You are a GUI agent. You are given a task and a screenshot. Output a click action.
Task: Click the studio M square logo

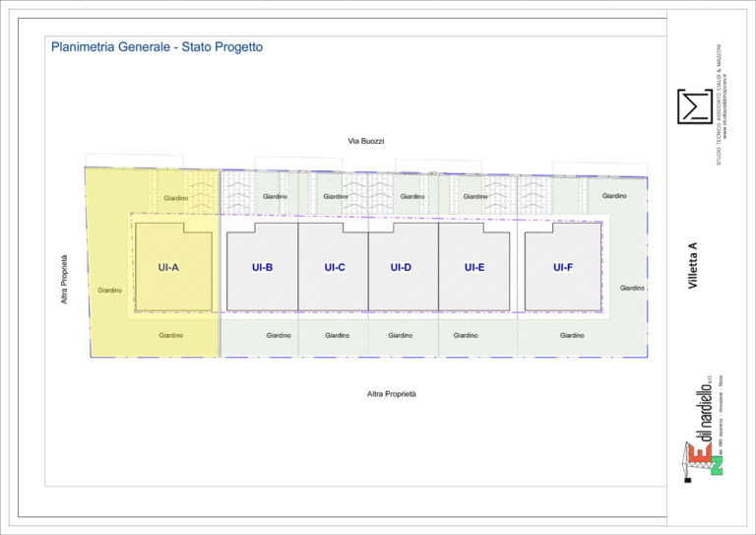tap(695, 106)
